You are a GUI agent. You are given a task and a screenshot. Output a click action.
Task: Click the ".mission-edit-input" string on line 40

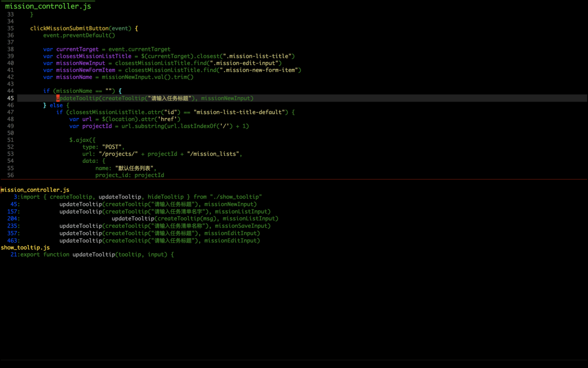click(246, 63)
